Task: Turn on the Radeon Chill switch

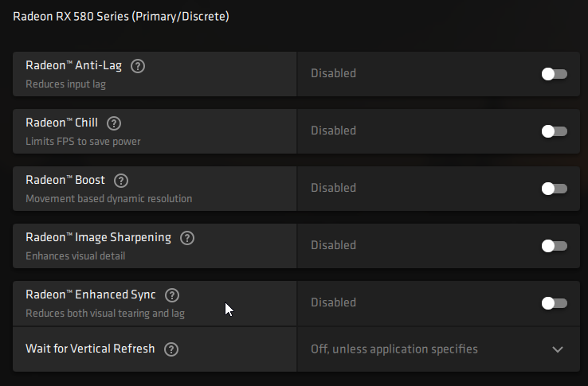Action: (x=554, y=131)
